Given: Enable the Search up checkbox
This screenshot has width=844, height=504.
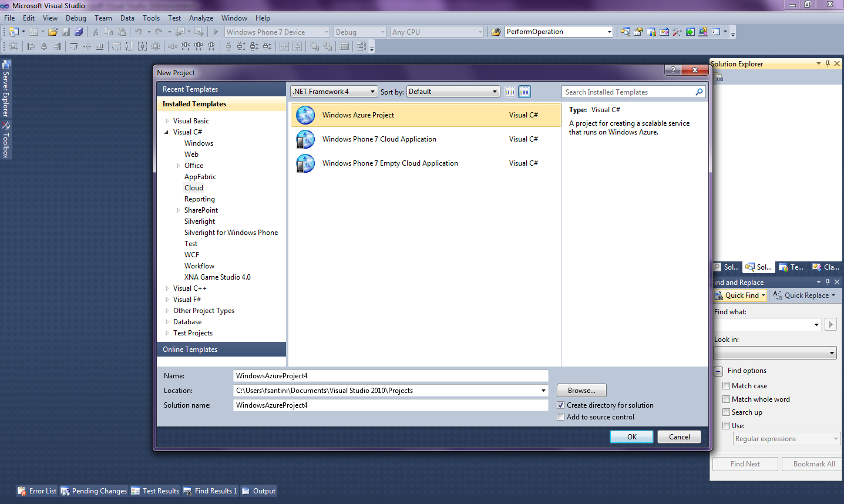Looking at the screenshot, I should click(726, 412).
